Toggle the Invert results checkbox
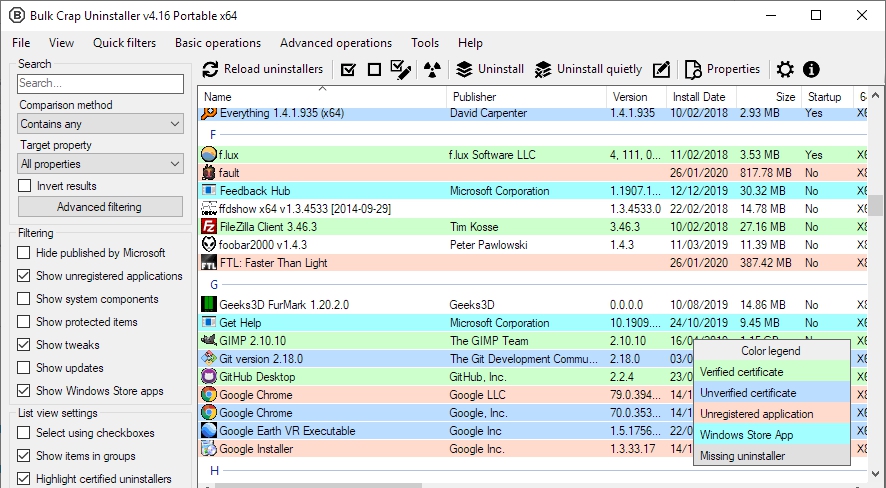886x488 pixels. 24,186
